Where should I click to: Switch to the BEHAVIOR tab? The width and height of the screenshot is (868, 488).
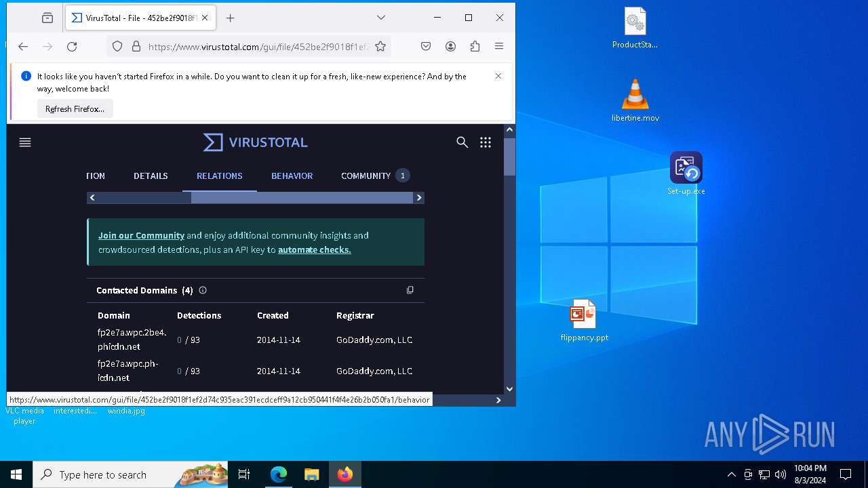tap(292, 176)
